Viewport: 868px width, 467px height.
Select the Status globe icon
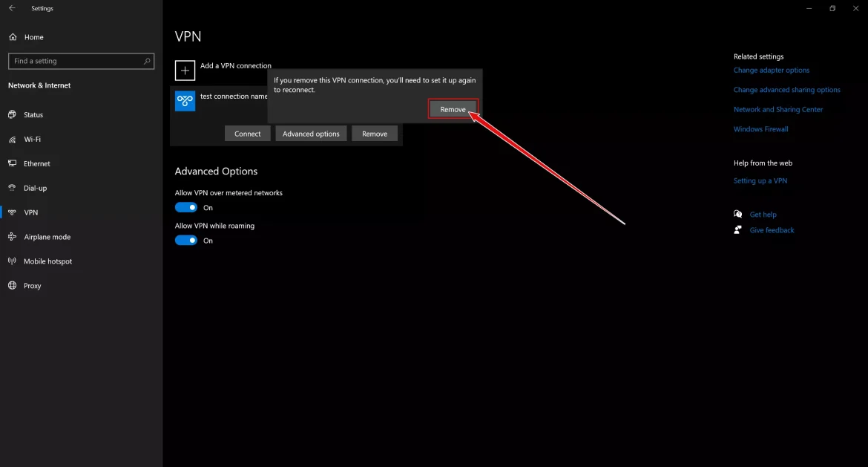point(12,114)
